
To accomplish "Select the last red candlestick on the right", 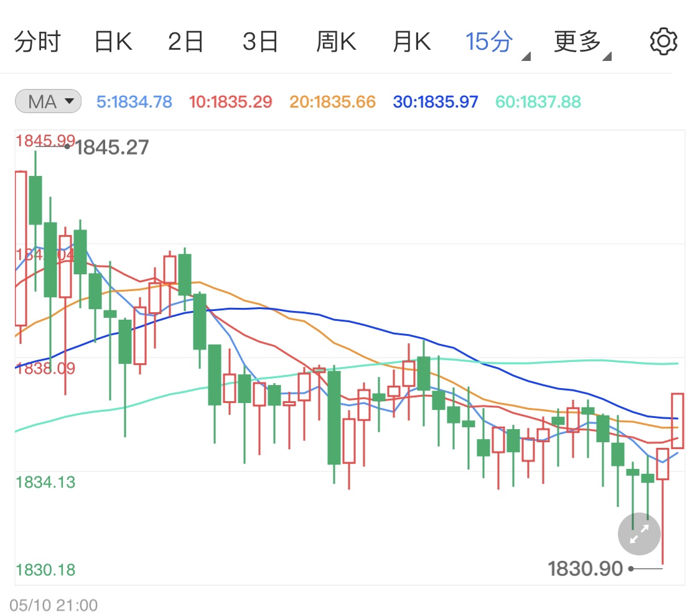I will [x=677, y=420].
